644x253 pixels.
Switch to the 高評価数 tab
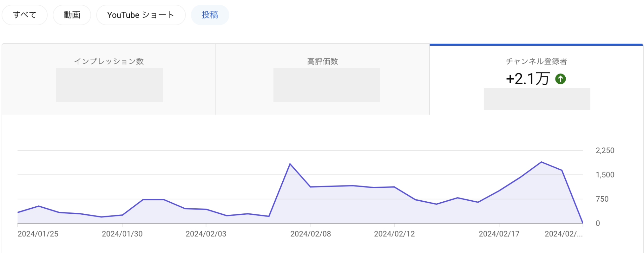[x=322, y=61]
